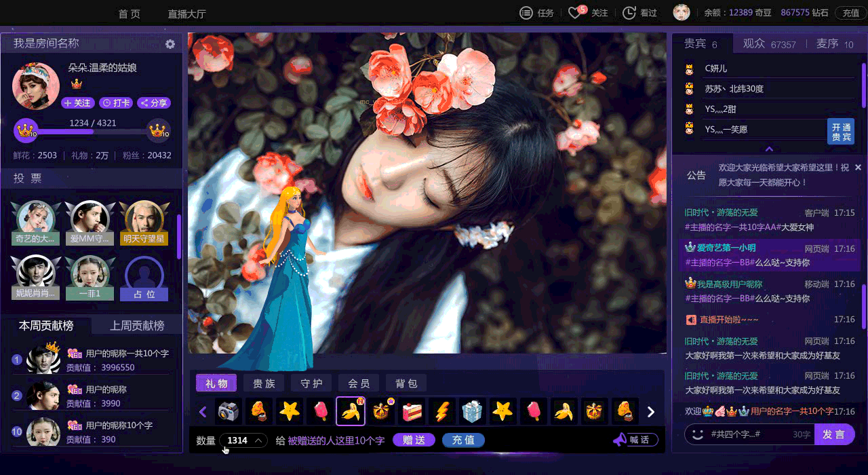Switch to the 贵宾 VIP tab
The height and width of the screenshot is (475, 868).
point(701,43)
